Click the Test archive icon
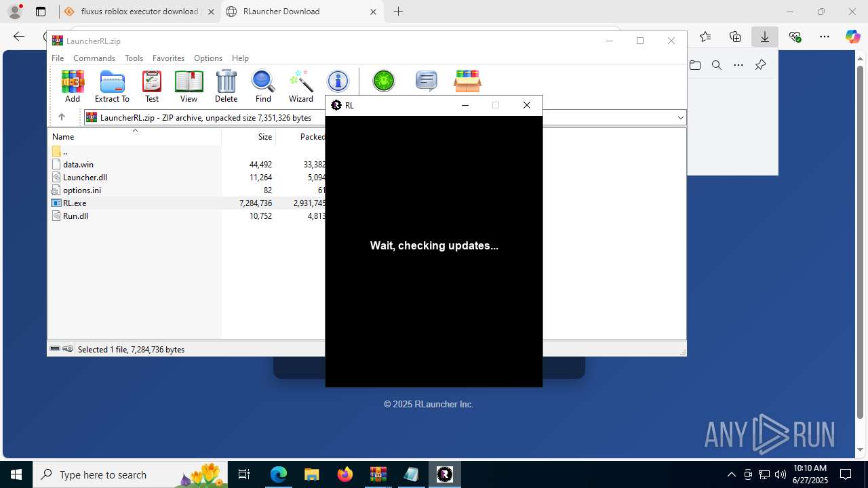Screen dimensions: 868x488 click(x=152, y=86)
